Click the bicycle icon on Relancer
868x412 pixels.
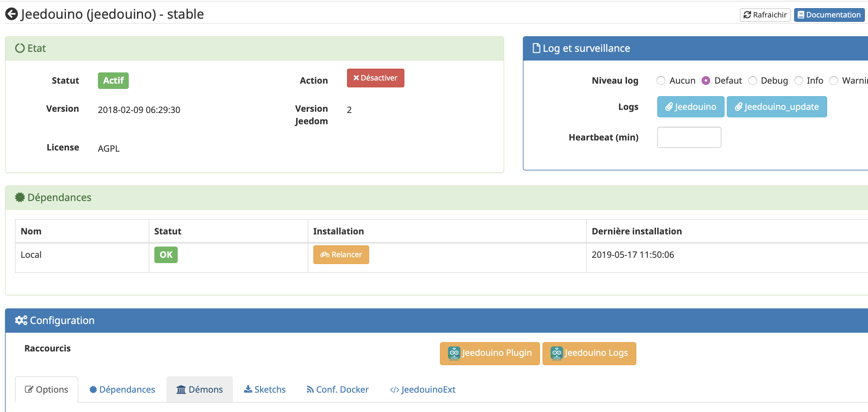click(x=325, y=254)
